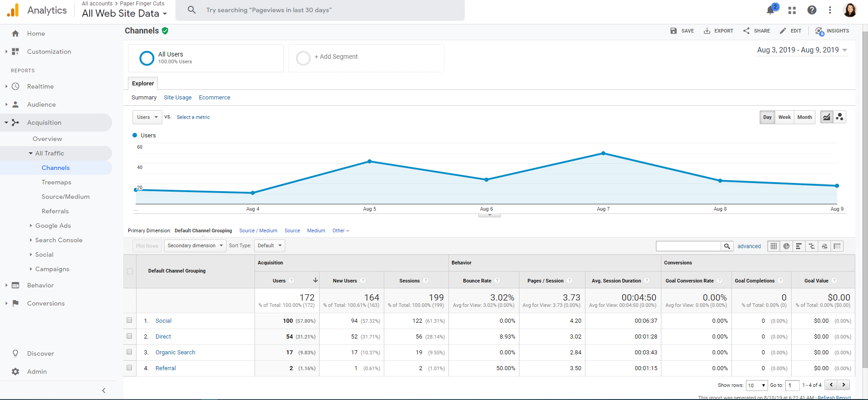The height and width of the screenshot is (400, 868).
Task: Toggle the select-all rows header checkbox
Action: tap(130, 271)
